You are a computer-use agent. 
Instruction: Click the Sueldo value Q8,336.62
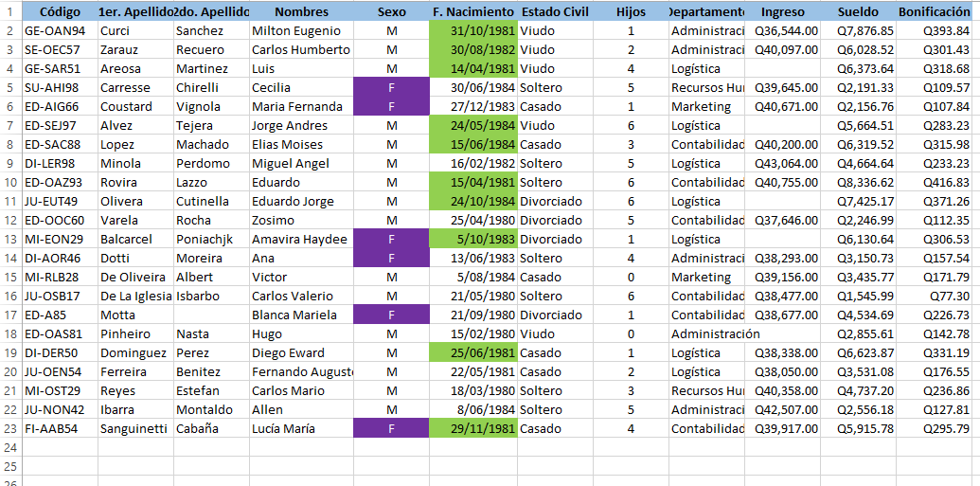point(858,183)
